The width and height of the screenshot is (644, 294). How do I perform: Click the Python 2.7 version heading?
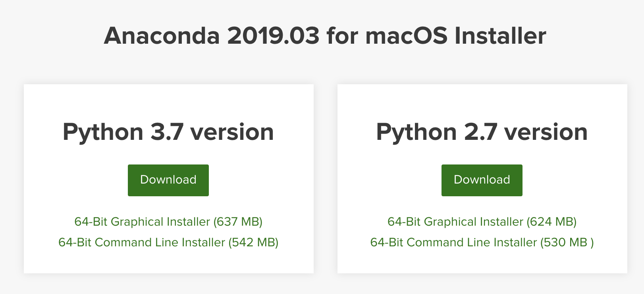482,132
